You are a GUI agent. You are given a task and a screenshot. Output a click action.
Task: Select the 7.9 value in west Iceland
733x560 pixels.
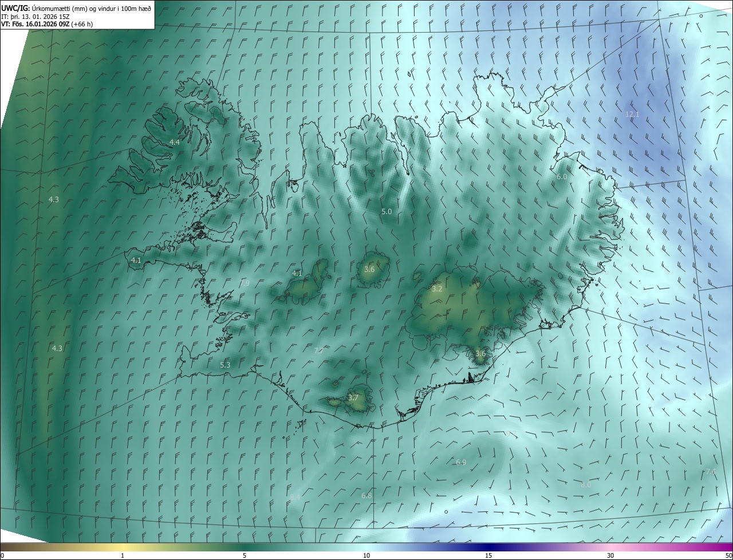click(245, 283)
